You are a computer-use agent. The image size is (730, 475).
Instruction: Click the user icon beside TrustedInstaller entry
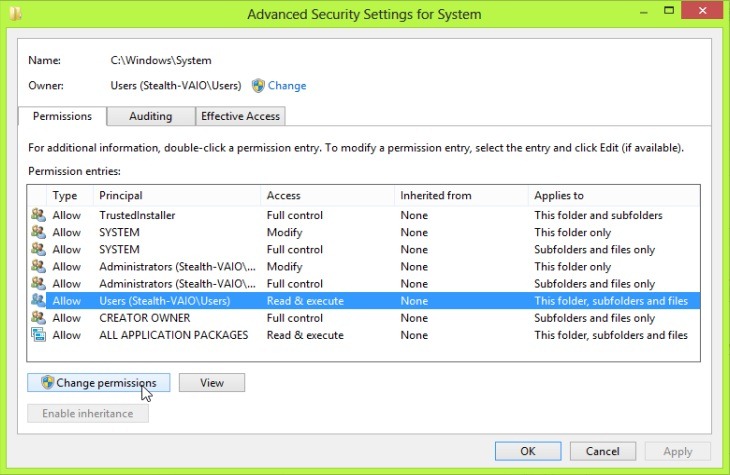coord(38,215)
